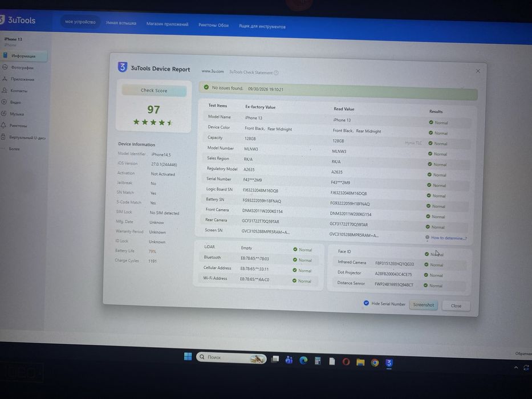The image size is (532, 399).
Task: Click the 3uTools icon in the taskbar
Action: pos(389,363)
